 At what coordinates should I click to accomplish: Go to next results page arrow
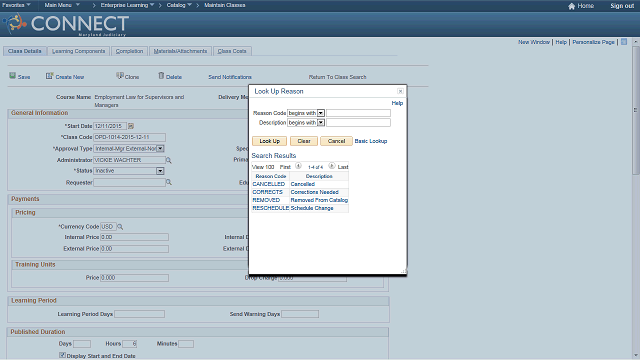331,166
